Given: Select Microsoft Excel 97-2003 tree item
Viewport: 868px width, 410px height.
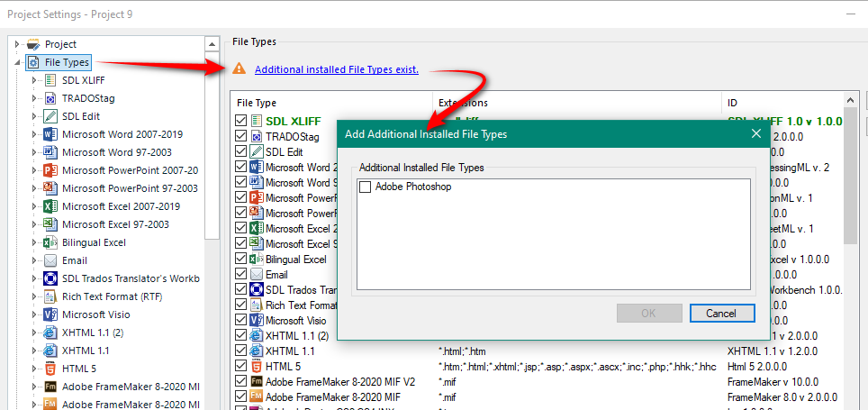Looking at the screenshot, I should pos(115,224).
